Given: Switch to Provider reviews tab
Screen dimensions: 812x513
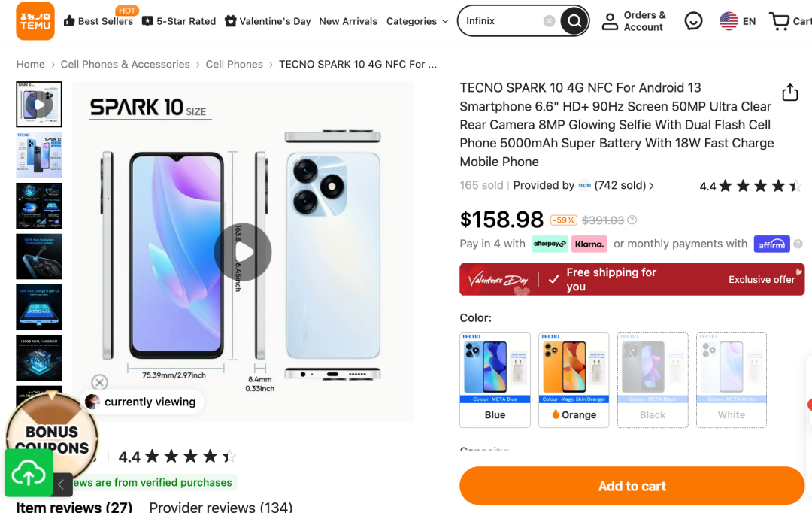Looking at the screenshot, I should pyautogui.click(x=220, y=507).
